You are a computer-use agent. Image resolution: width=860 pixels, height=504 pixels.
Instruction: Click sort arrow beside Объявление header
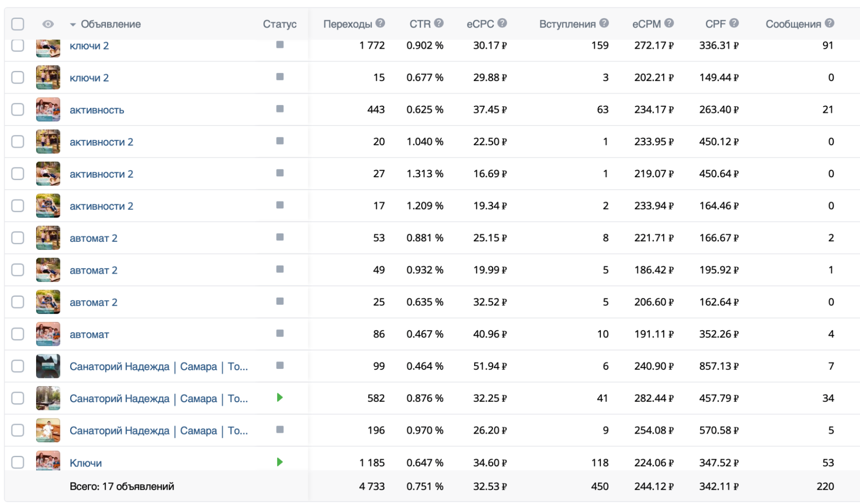point(73,25)
